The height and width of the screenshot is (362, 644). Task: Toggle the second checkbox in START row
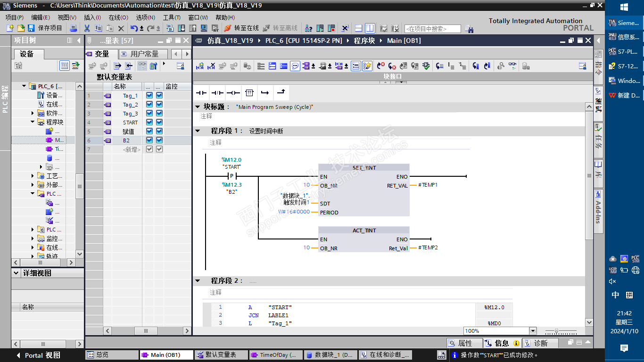(159, 123)
